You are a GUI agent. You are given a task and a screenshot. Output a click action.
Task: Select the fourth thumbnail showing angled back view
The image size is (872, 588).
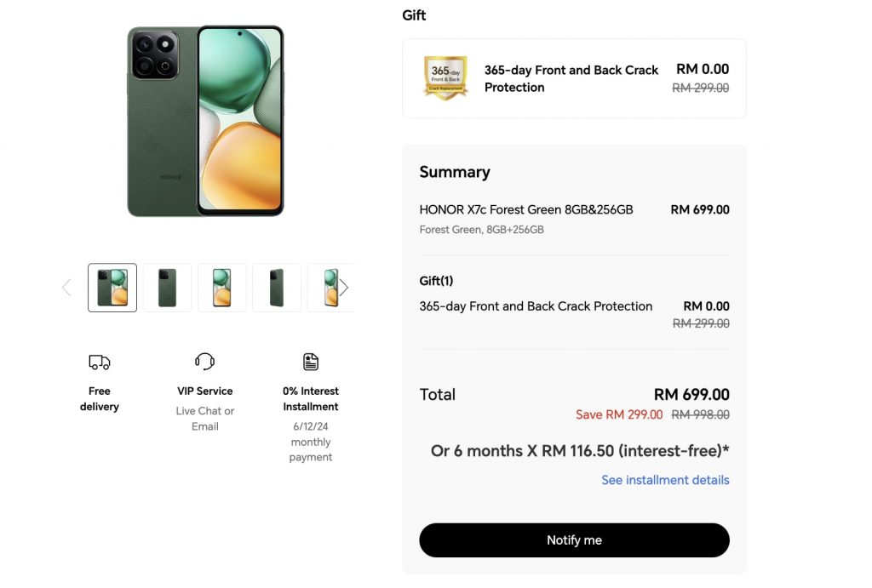[277, 288]
